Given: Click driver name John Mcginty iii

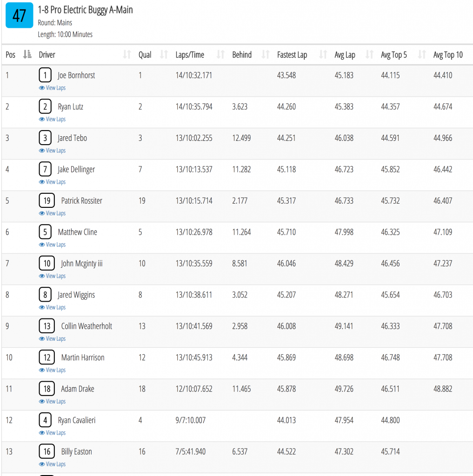Looking at the screenshot, I should tap(82, 264).
